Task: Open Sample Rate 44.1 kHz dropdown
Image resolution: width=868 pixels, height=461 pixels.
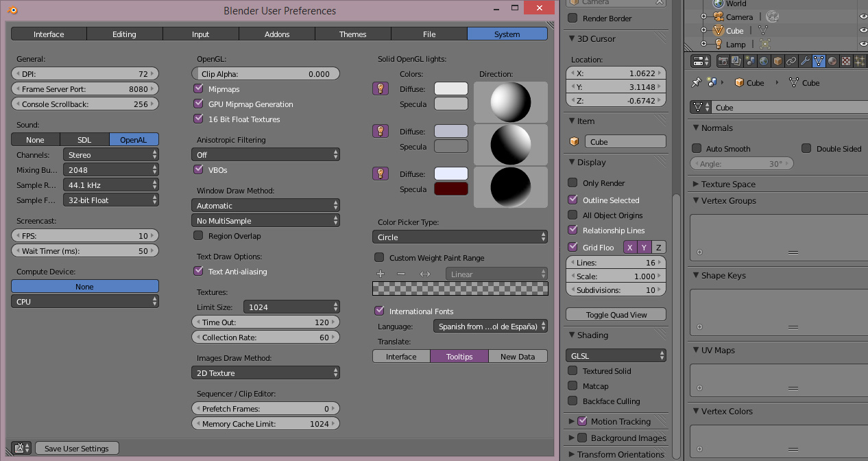Action: (110, 185)
